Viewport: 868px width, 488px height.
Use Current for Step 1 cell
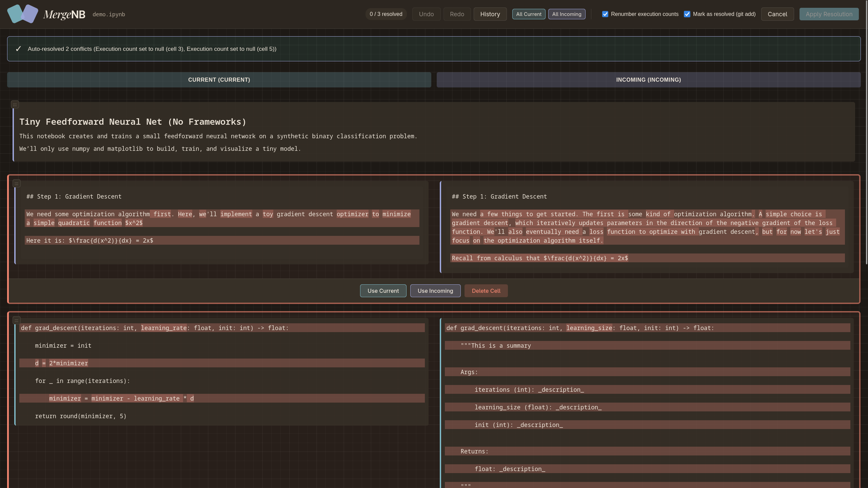(383, 291)
